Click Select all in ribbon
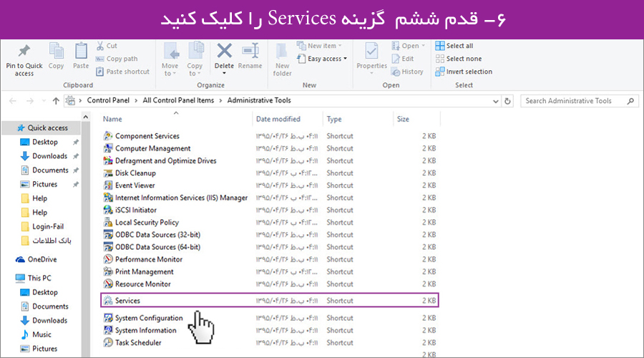The image size is (644, 358). tap(454, 46)
